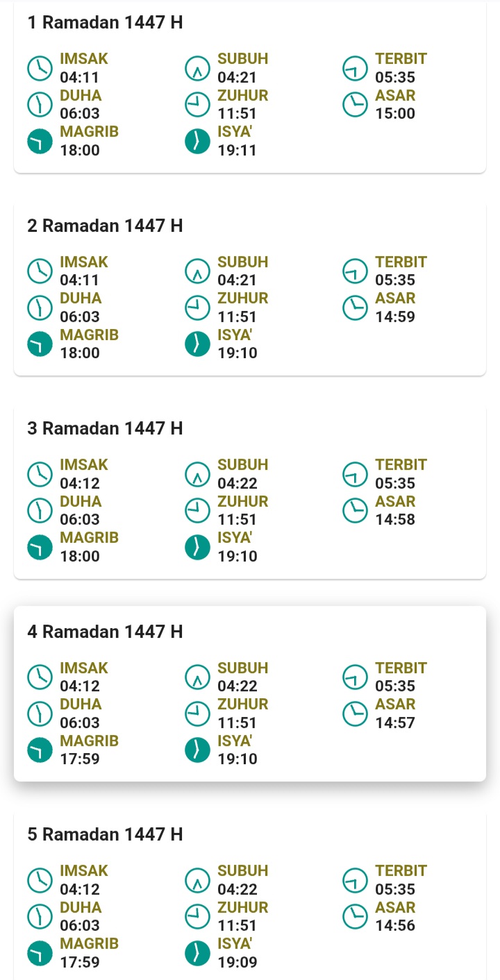Tap the filled Magrib clock icon for 2 Ramadan
The height and width of the screenshot is (980, 500).
point(40,344)
